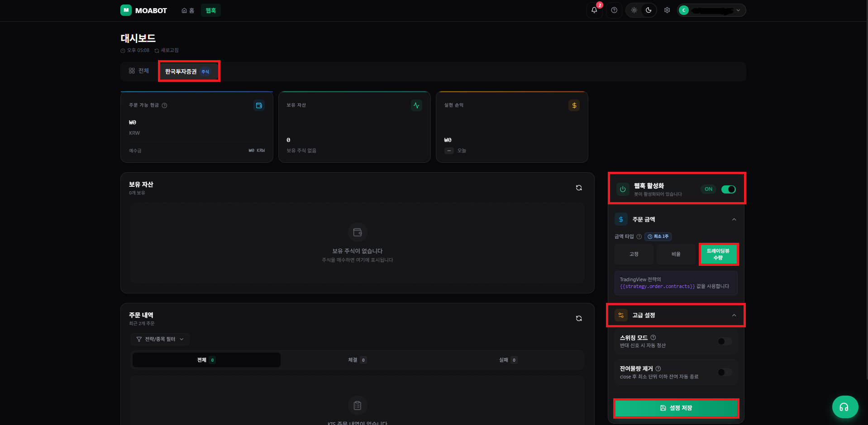The width and height of the screenshot is (868, 425).
Task: Click the dollar icon on 실현 손익 card
Action: (574, 105)
